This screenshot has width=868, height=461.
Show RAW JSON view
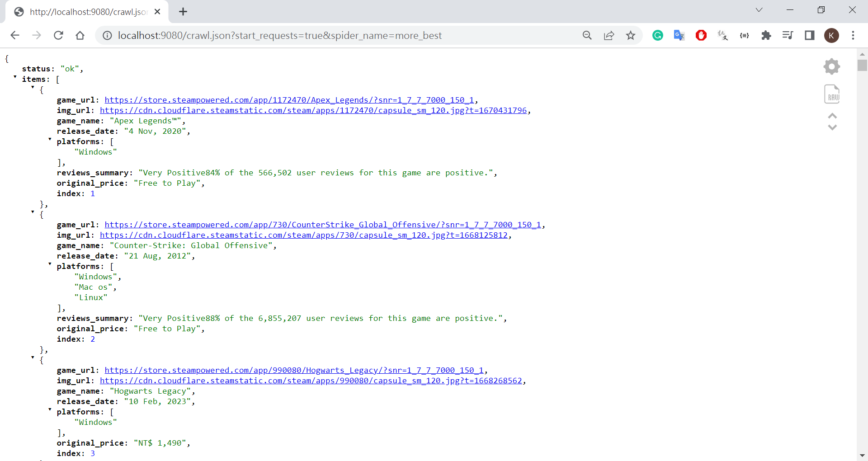(x=832, y=94)
